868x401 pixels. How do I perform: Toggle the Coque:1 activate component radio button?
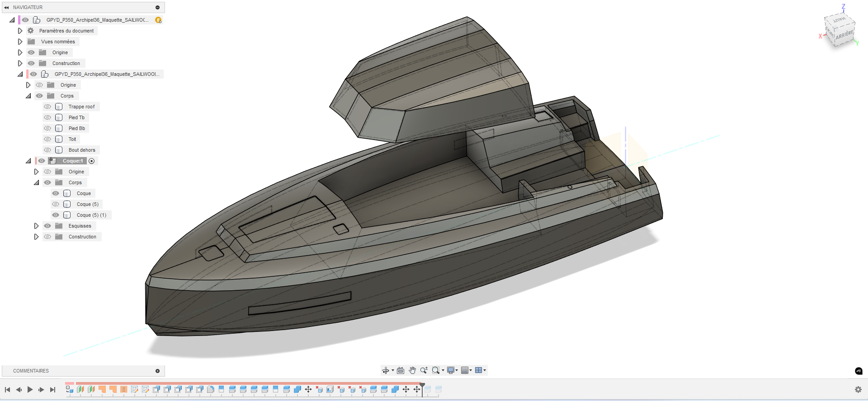pyautogui.click(x=92, y=161)
